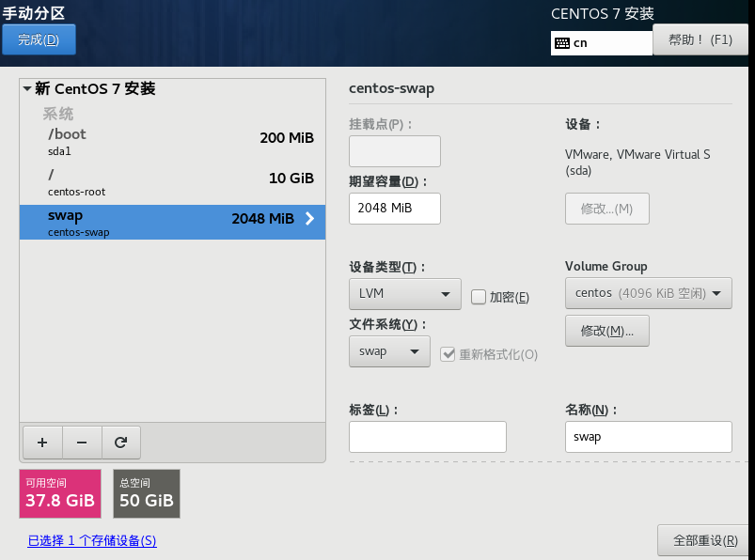Viewport: 755px width, 560px height.
Task: Toggle the 重新格式化 (Reformat) checkbox
Action: point(448,354)
